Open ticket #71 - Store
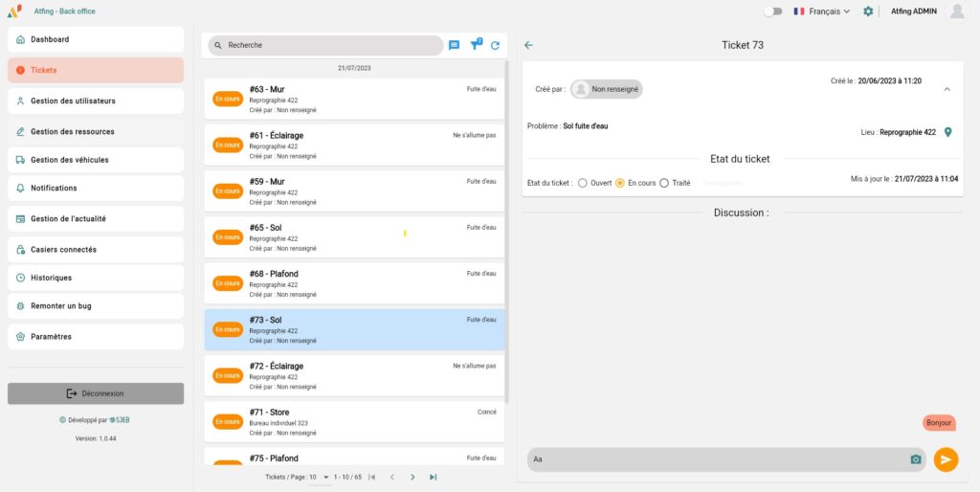The image size is (980, 492). [x=354, y=421]
